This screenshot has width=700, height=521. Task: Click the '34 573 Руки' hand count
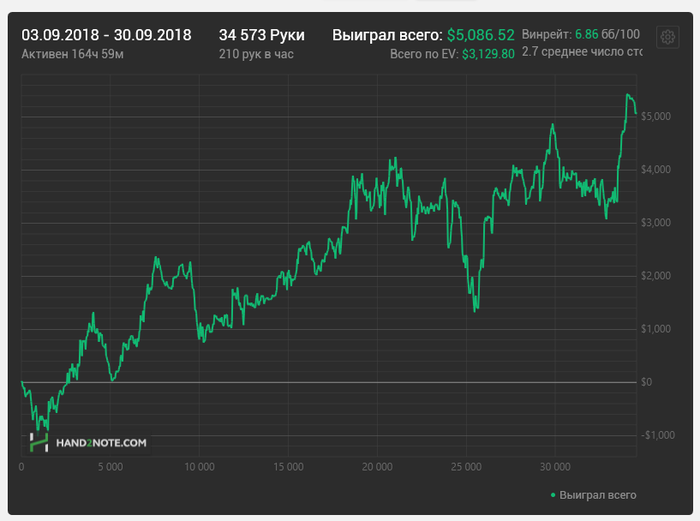click(262, 35)
